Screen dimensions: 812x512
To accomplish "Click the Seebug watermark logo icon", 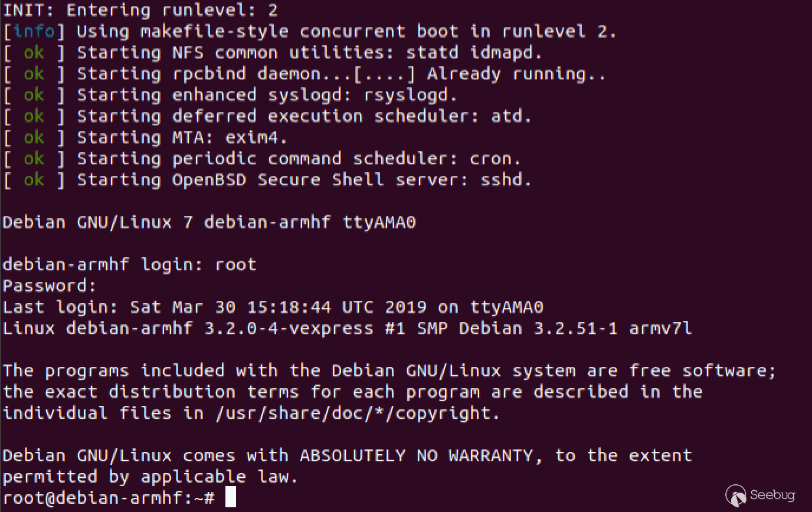I will pos(736,496).
